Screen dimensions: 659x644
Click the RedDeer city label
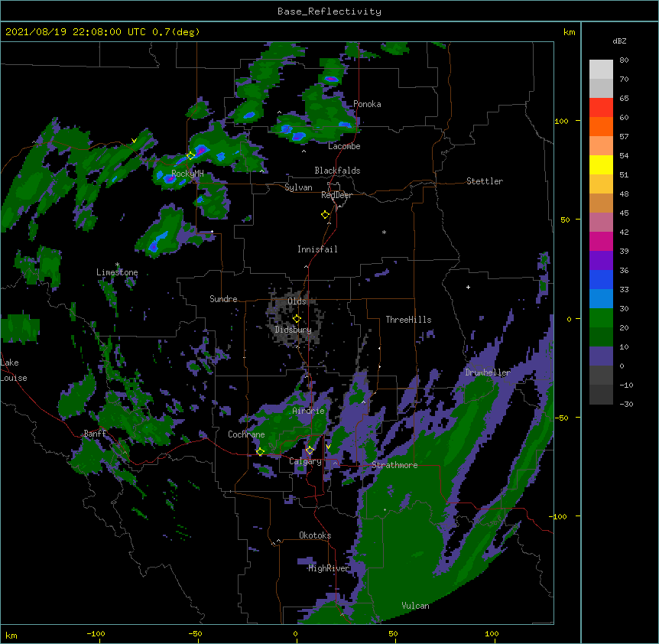336,195
